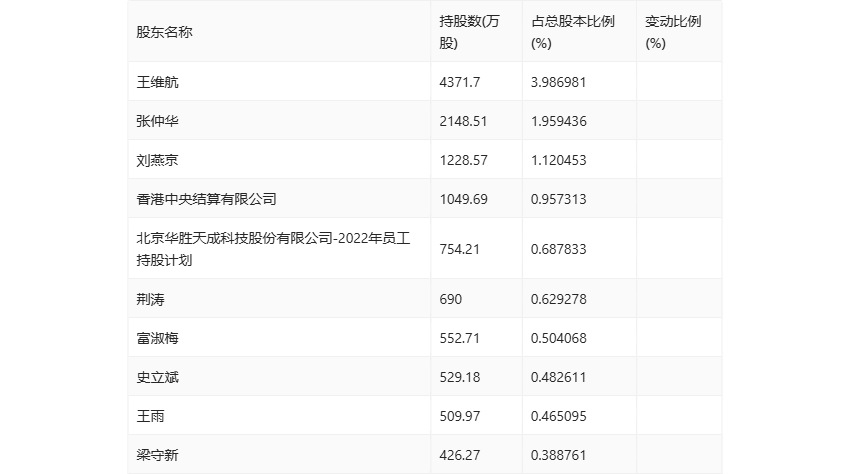
Task: Click percentage value 0.504068
Action: tap(558, 338)
